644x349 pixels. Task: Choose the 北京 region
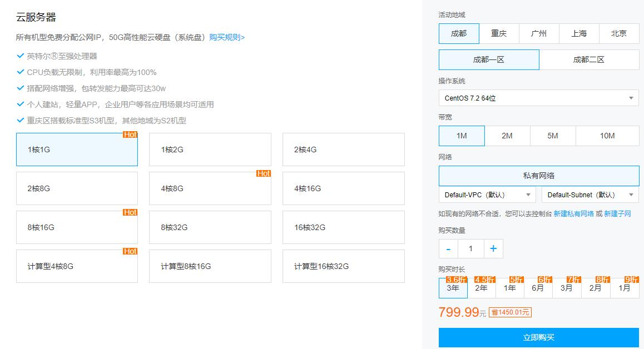(x=619, y=34)
